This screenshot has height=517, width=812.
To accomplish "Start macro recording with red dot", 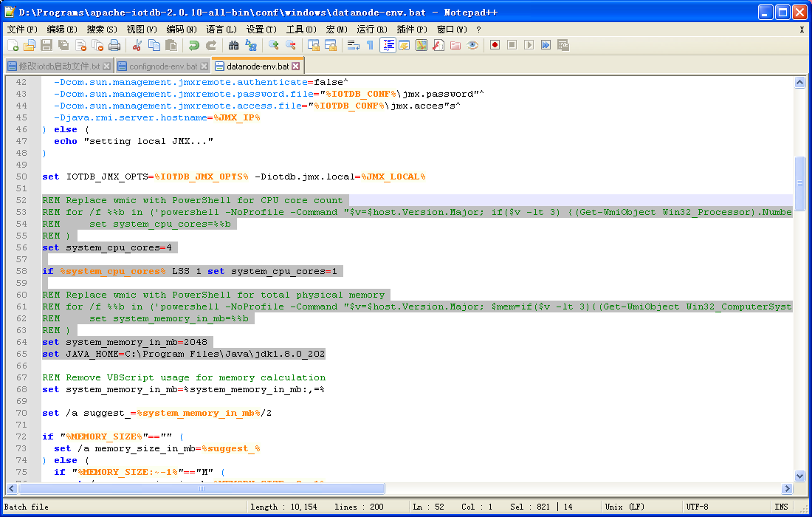I will tap(495, 46).
